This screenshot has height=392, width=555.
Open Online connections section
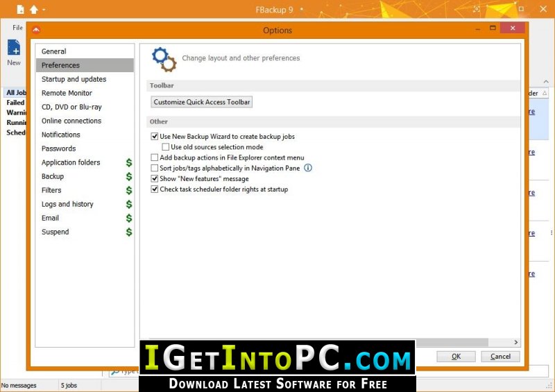pos(85,121)
